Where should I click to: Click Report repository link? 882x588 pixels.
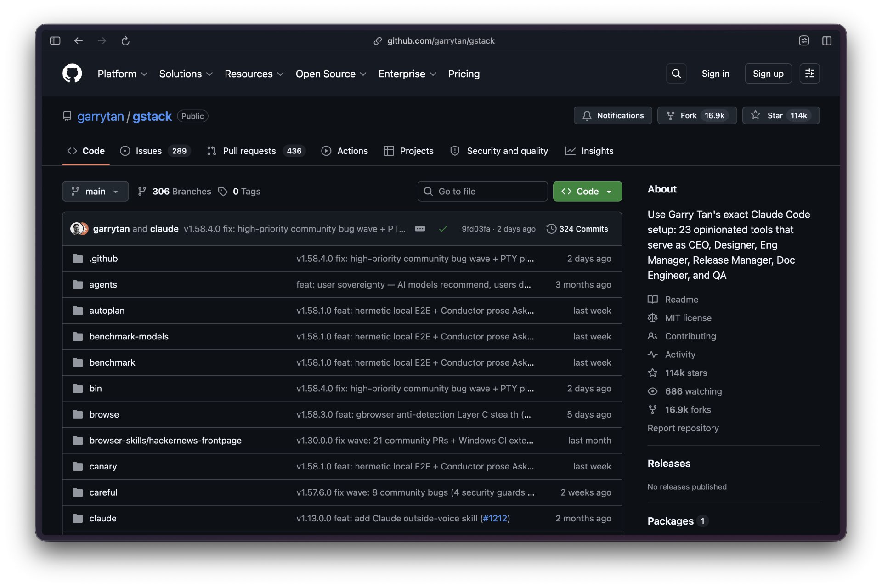point(683,428)
